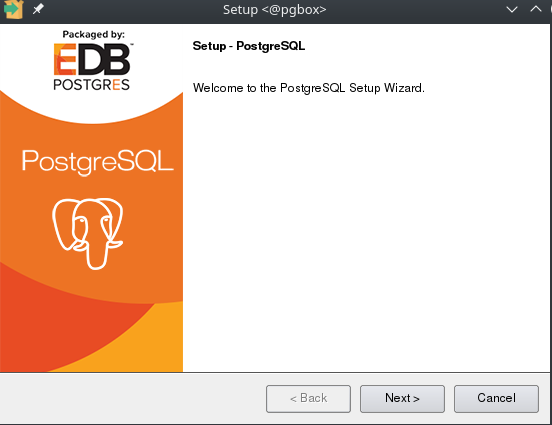
Task: Click the installer app icon in title bar
Action: pyautogui.click(x=13, y=9)
